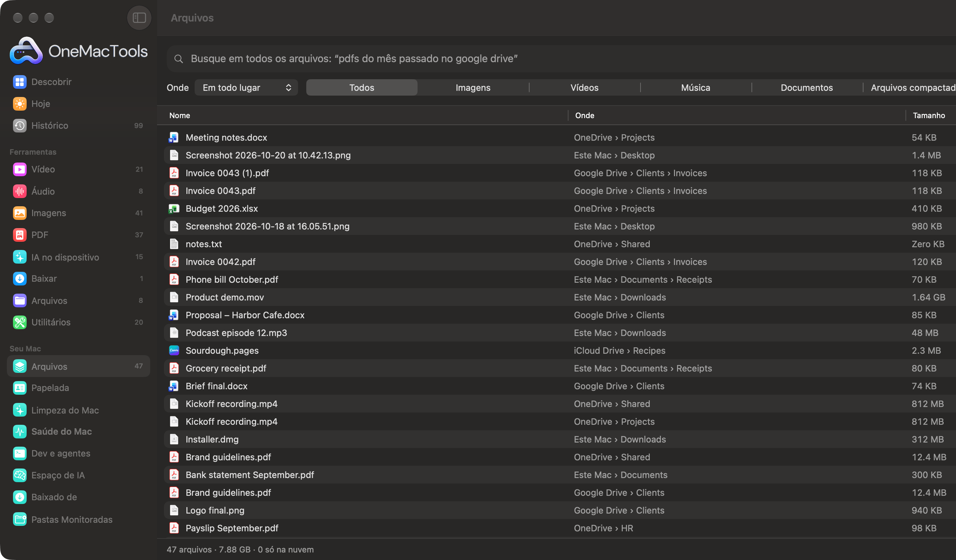Select Logo final.png file
Viewport: 956px width, 560px height.
click(x=560, y=510)
